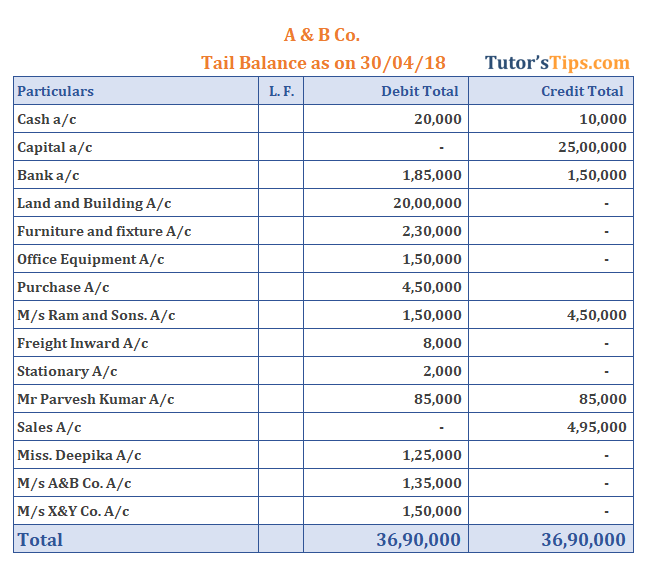Image resolution: width=645 pixels, height=563 pixels.
Task: Click Cash a/c credit value 10,000
Action: 603,119
